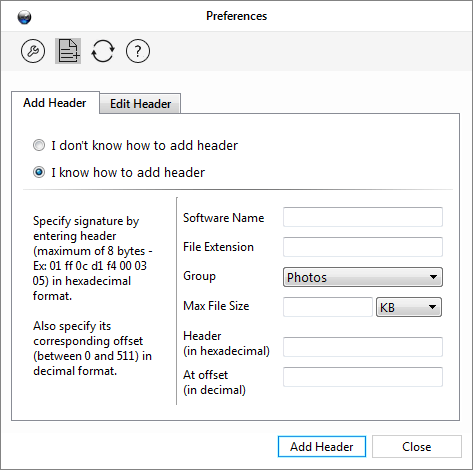The width and height of the screenshot is (473, 470).
Task: Open the Group dropdown showing Photos
Action: [x=363, y=277]
